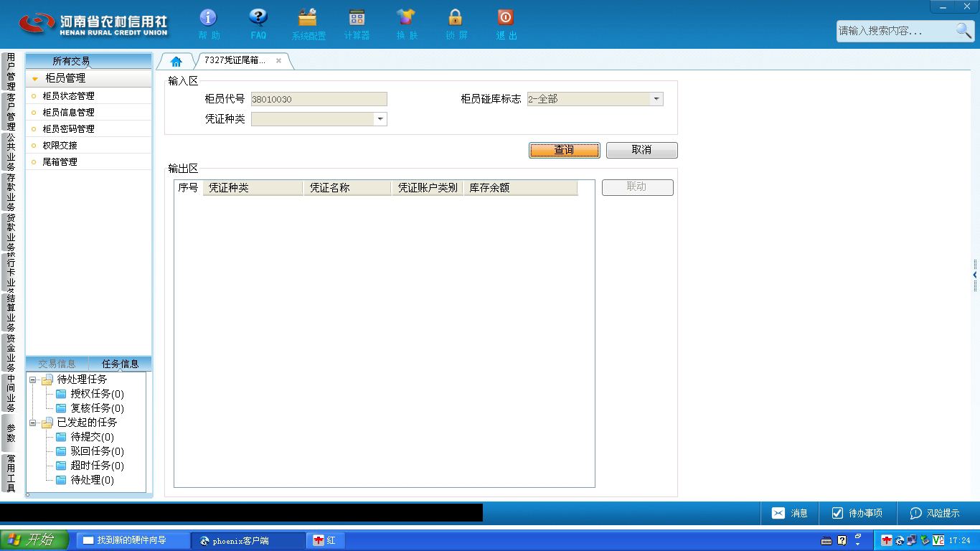Click the 凭证种类 column header
980x551 pixels.
click(x=253, y=188)
